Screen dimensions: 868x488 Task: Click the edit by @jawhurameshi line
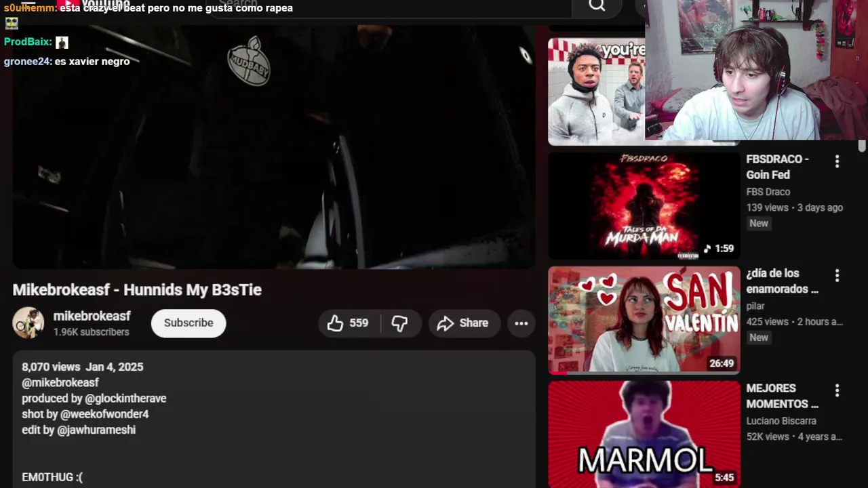(x=79, y=430)
